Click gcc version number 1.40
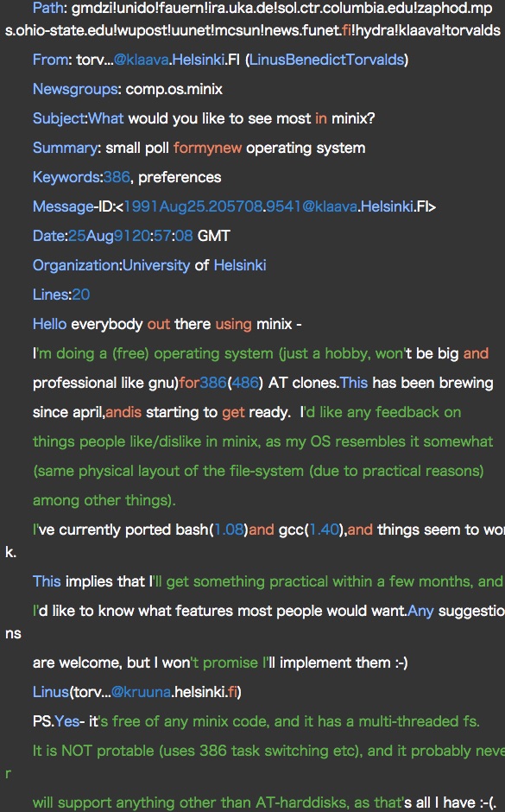 pyautogui.click(x=324, y=530)
